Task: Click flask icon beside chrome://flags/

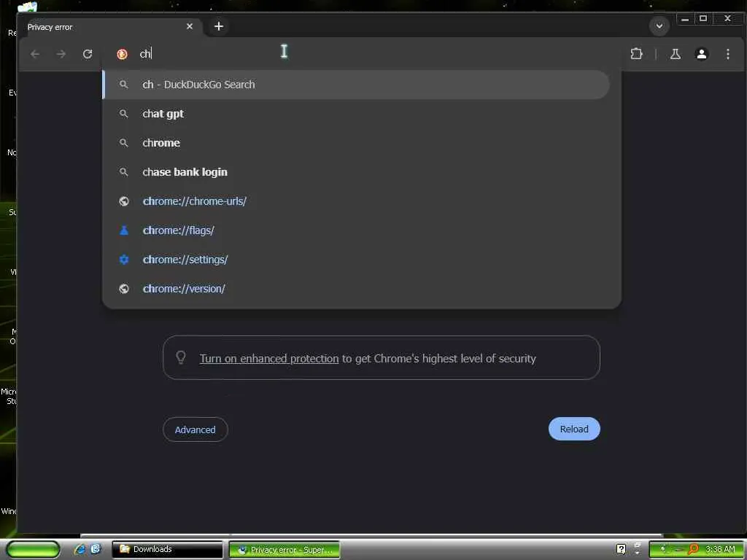Action: (124, 230)
